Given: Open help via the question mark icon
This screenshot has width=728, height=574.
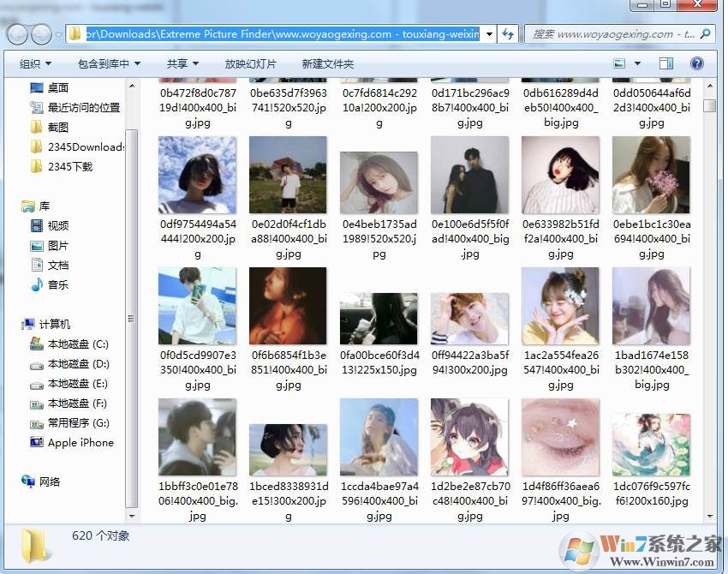Looking at the screenshot, I should 696,64.
